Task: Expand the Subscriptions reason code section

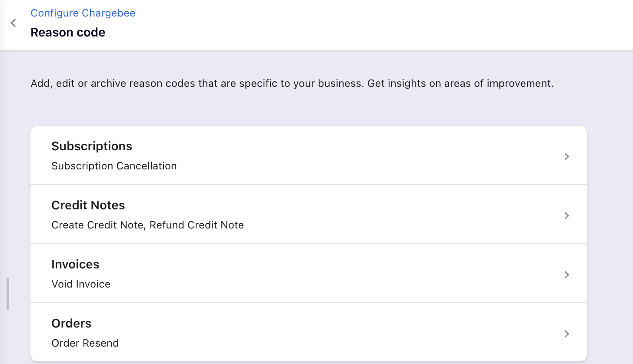Action: [x=309, y=155]
